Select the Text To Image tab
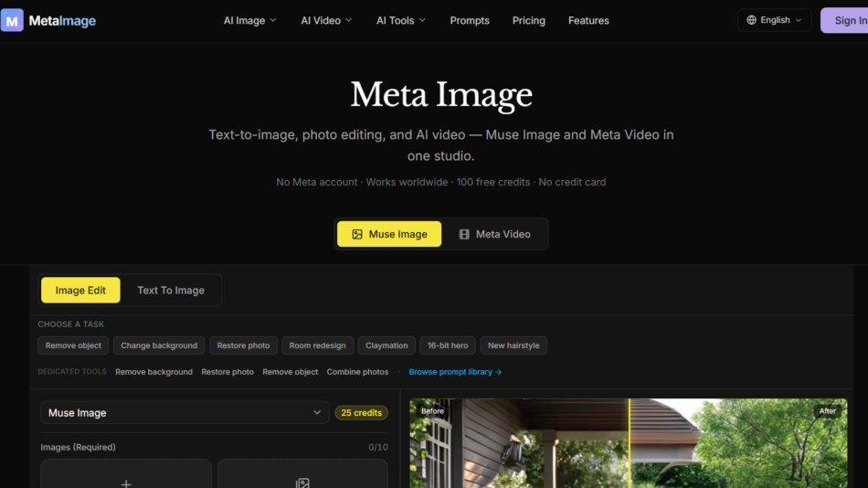This screenshot has width=868, height=488. pyautogui.click(x=171, y=291)
